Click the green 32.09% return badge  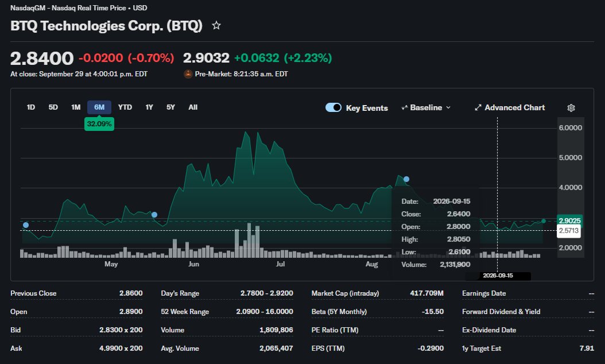coord(99,124)
